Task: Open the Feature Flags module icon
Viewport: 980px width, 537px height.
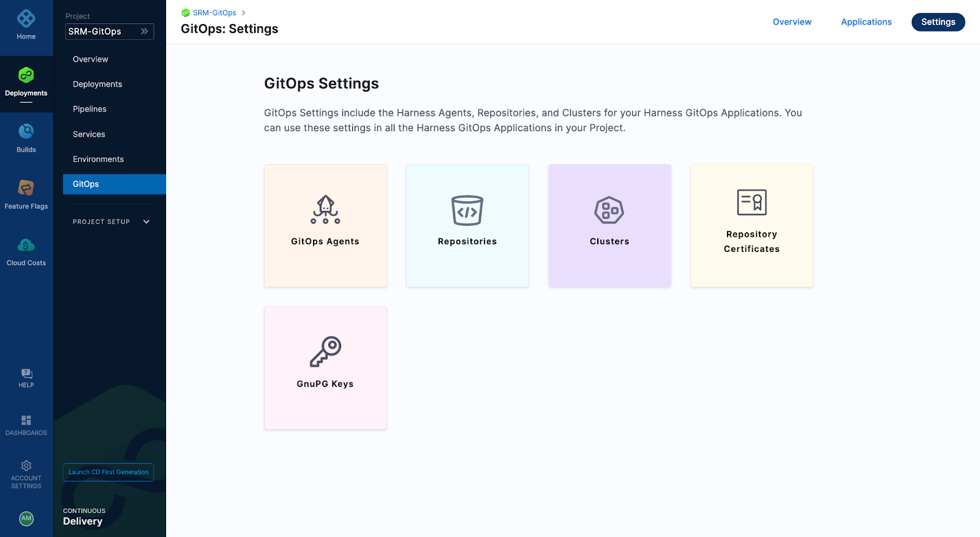Action: [26, 188]
